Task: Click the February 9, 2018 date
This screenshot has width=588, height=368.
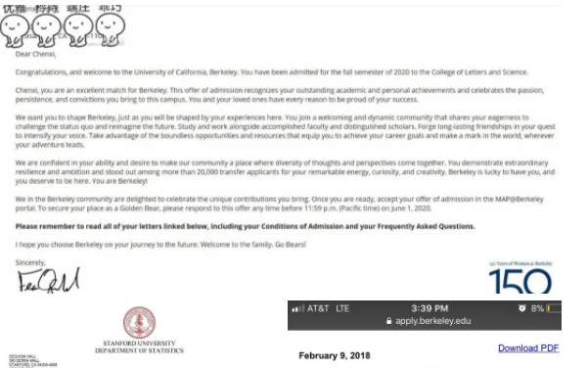Action: click(x=335, y=355)
